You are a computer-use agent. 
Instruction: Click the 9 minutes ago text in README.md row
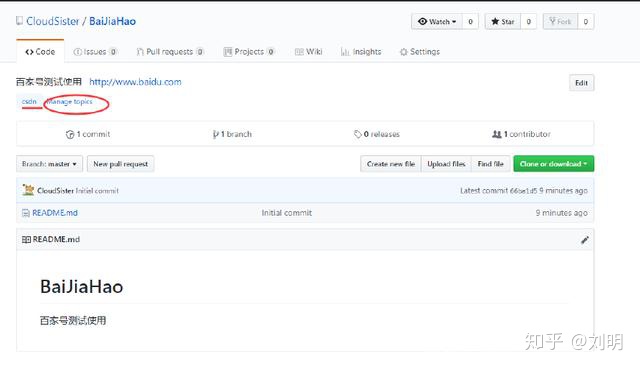pyautogui.click(x=562, y=213)
